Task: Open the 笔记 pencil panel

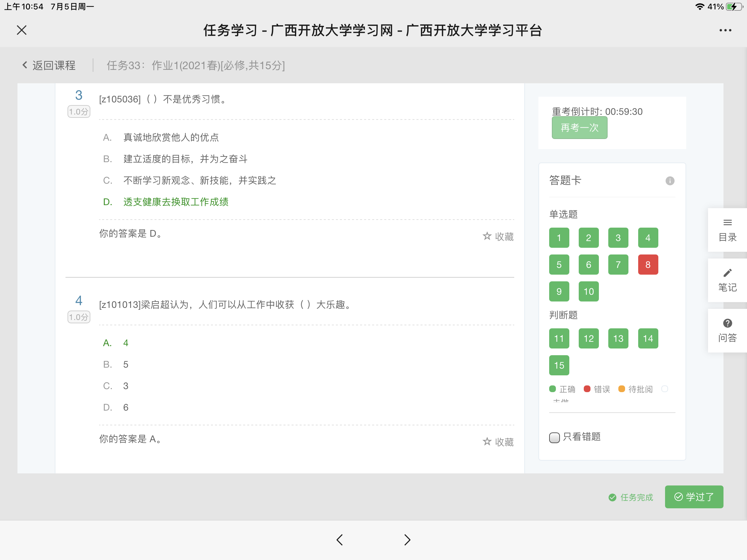Action: [727, 280]
